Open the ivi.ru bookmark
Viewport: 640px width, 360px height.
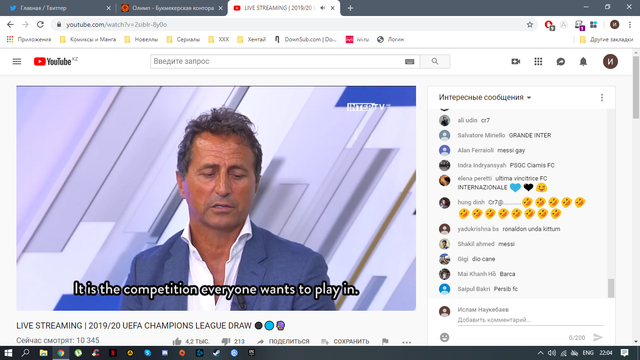357,40
